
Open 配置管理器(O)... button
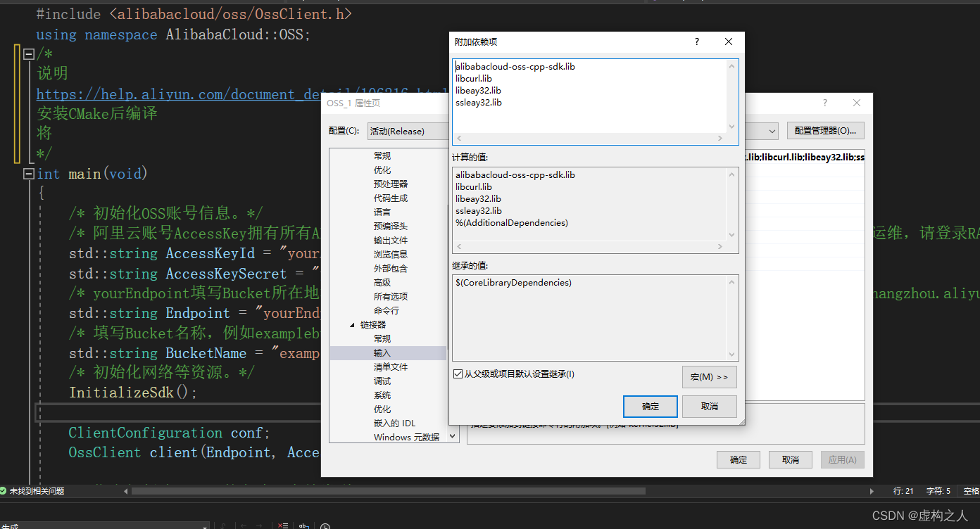tap(826, 131)
